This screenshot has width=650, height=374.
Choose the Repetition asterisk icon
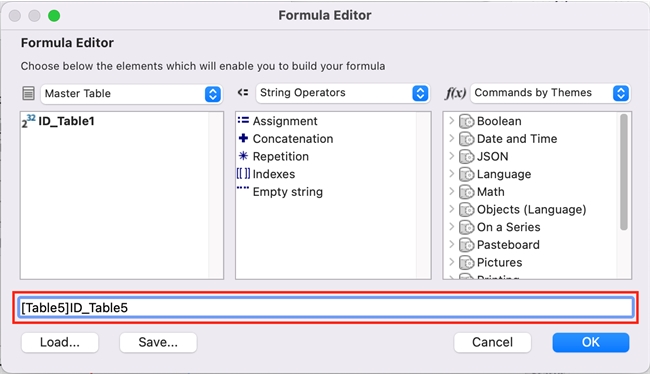click(243, 156)
